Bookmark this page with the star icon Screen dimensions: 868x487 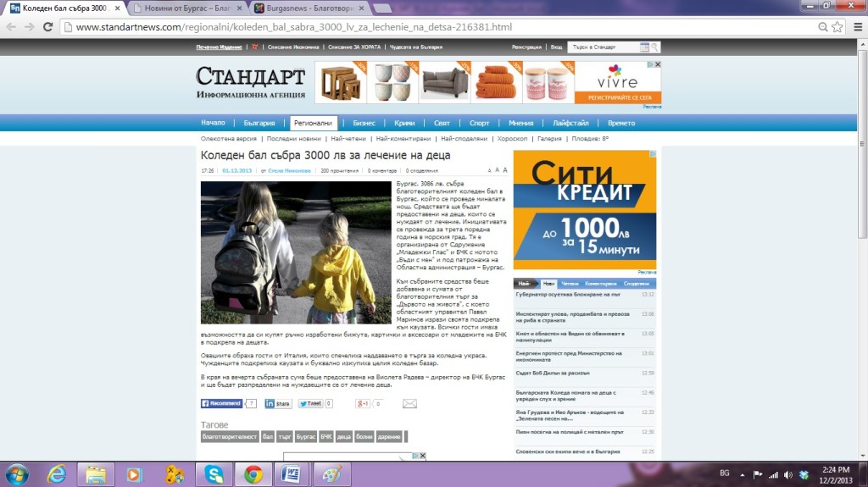(837, 27)
